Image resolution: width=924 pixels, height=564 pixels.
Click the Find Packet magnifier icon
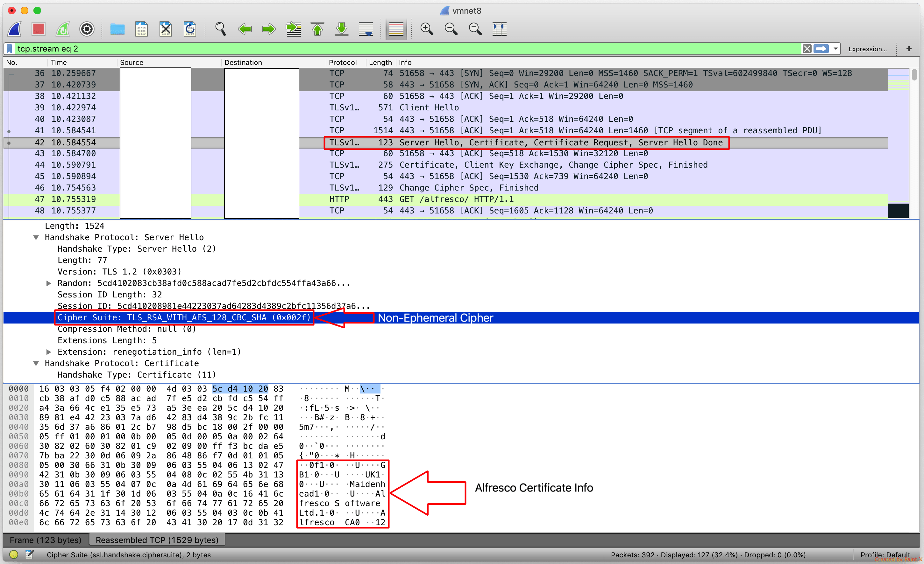click(x=221, y=29)
